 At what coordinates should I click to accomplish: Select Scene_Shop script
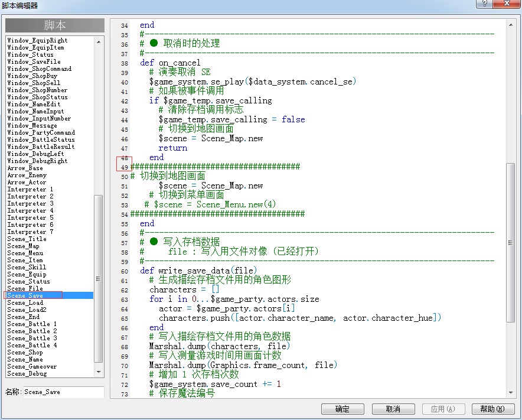coord(25,352)
